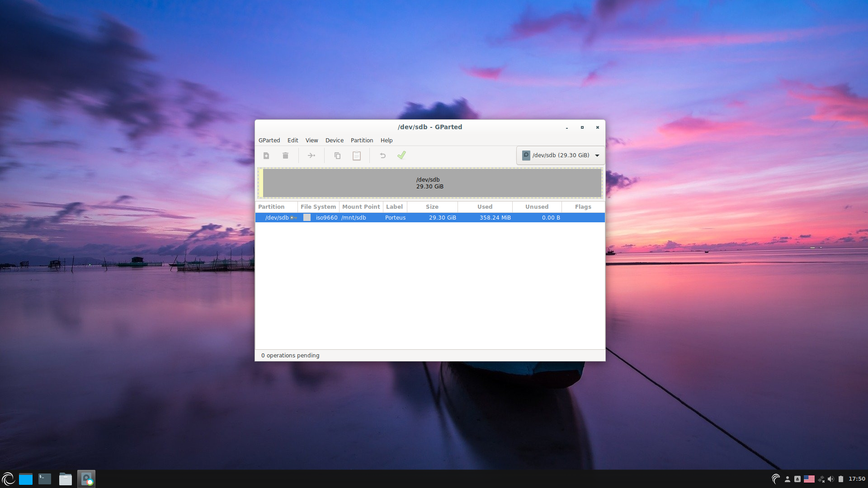
Task: Click the paste partition clipboard icon
Action: pos(357,155)
